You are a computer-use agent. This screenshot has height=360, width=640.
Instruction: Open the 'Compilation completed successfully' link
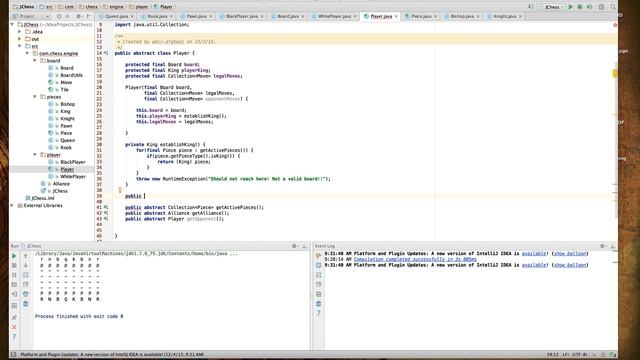point(415,259)
